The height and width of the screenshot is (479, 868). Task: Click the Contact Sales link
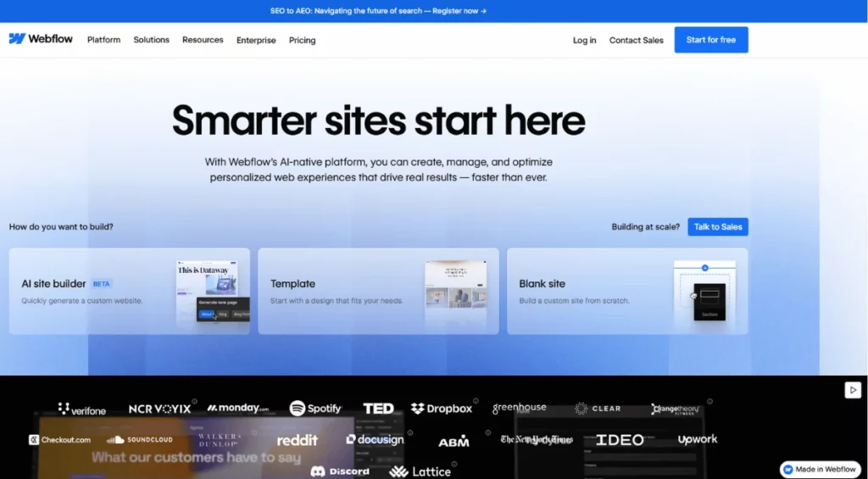[x=636, y=41]
